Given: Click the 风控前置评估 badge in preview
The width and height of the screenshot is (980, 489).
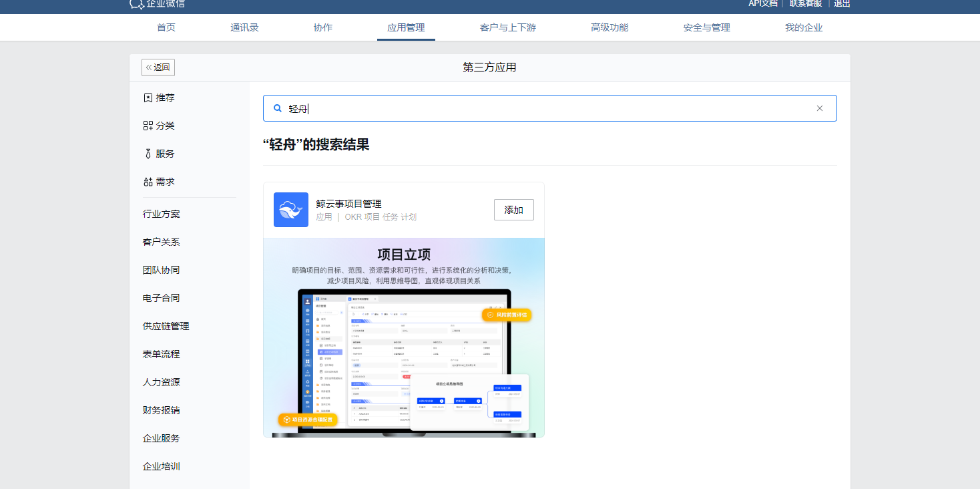Looking at the screenshot, I should 507,315.
